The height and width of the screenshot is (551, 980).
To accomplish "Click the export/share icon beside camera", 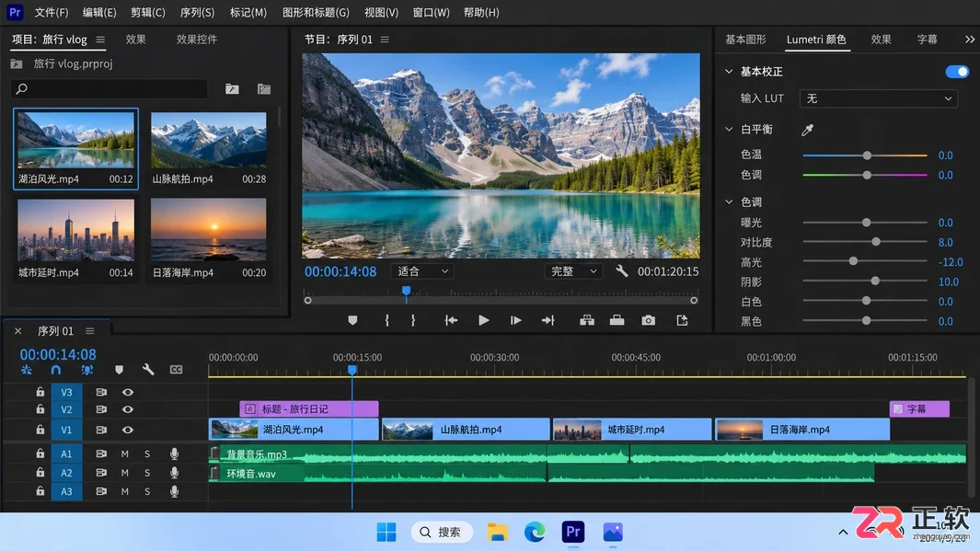I will [682, 320].
